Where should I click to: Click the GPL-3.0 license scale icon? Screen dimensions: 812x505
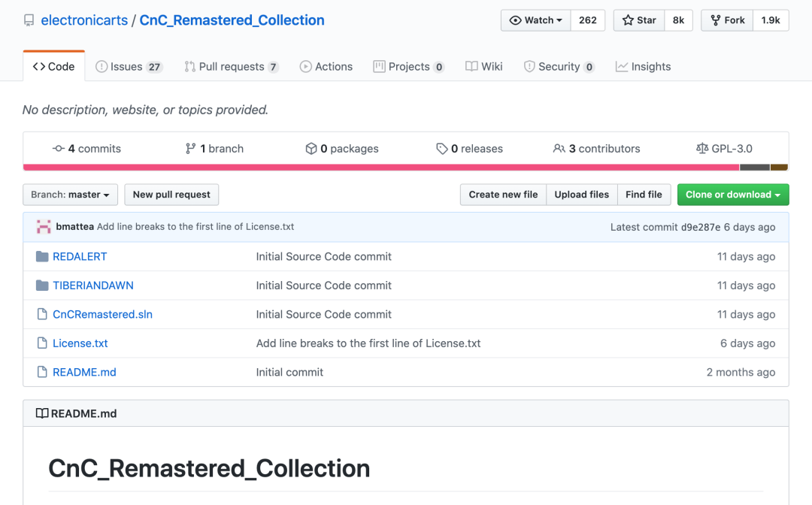pyautogui.click(x=702, y=149)
